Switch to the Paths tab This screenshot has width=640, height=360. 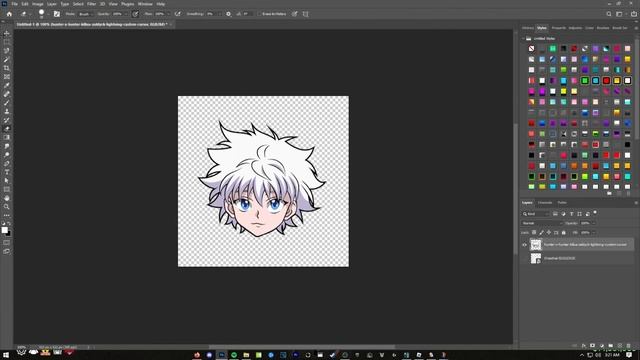pos(562,202)
